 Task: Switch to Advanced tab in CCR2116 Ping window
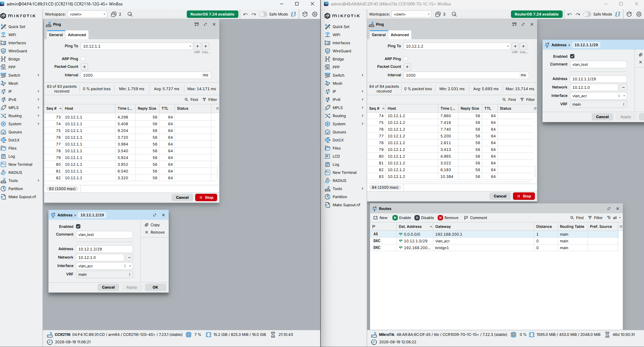[x=77, y=35]
